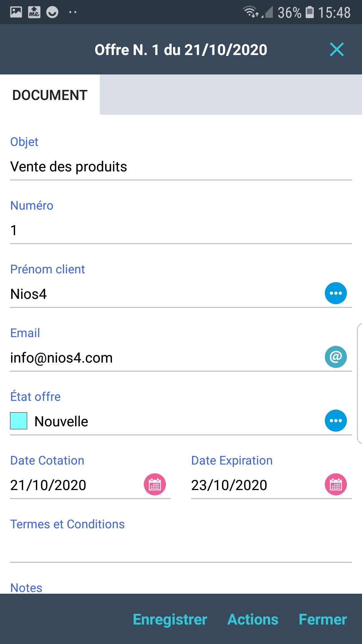Image resolution: width=362 pixels, height=644 pixels.
Task: Click the cyan Nouvelle color swatch
Action: 19,421
